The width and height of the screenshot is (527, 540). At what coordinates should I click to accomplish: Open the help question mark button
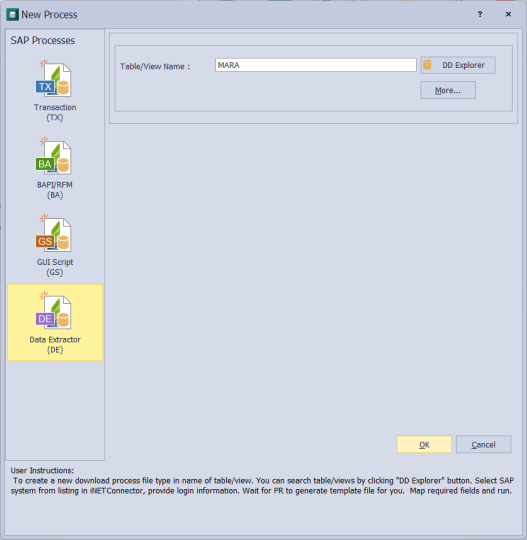coord(480,14)
